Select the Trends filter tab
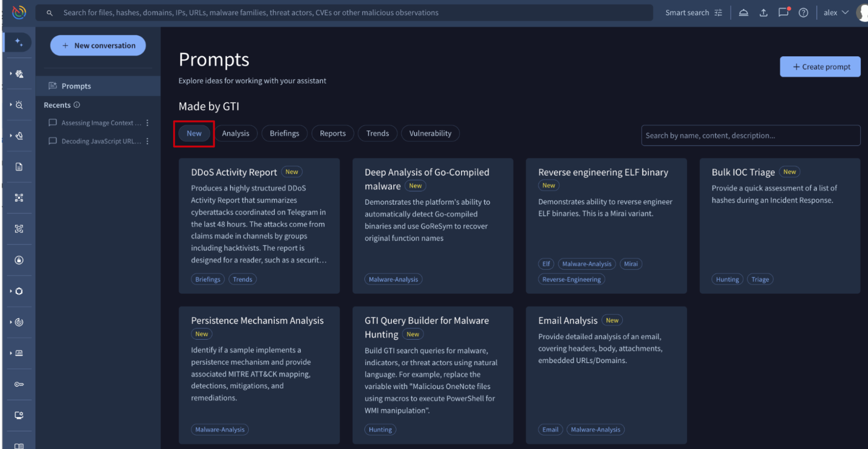The height and width of the screenshot is (449, 868). [x=378, y=133]
